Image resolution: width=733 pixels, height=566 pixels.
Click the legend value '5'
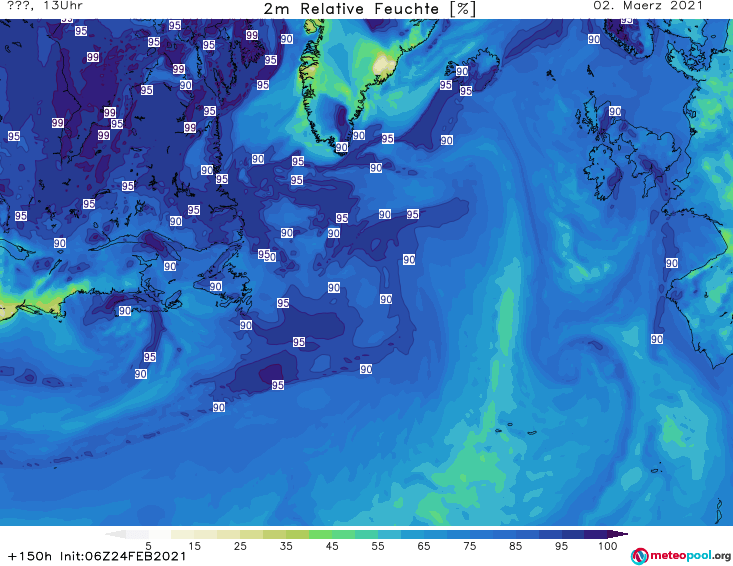click(x=148, y=546)
